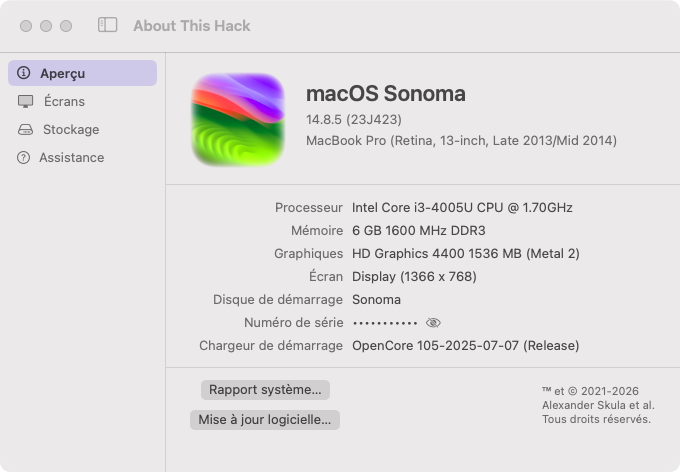
Task: Click the Stockage drive icon
Action: [x=26, y=130]
